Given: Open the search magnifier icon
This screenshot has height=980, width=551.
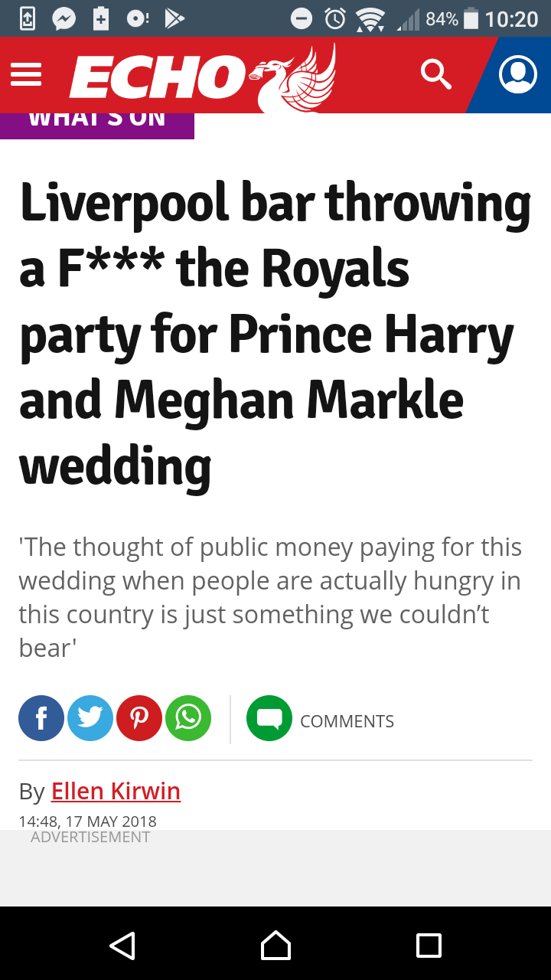Looking at the screenshot, I should coord(435,74).
